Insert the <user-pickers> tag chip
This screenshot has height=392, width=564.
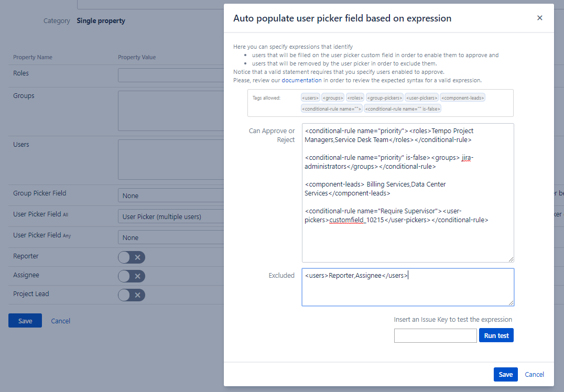point(421,97)
